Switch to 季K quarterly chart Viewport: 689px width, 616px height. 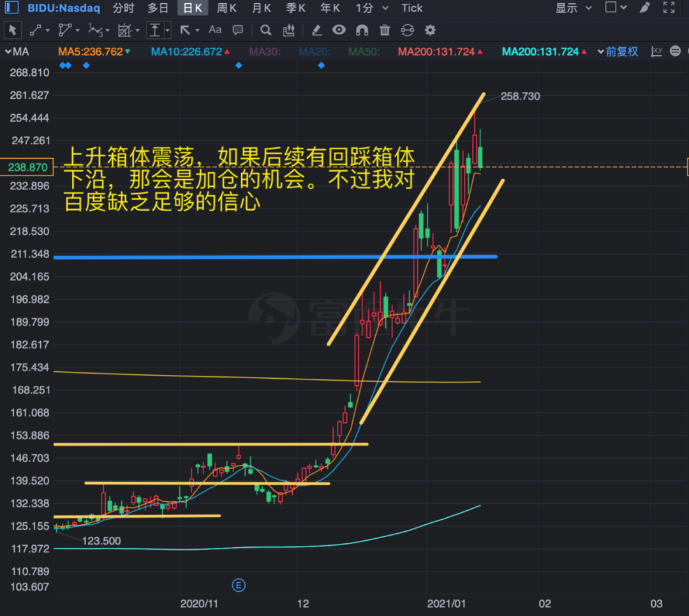pos(296,8)
